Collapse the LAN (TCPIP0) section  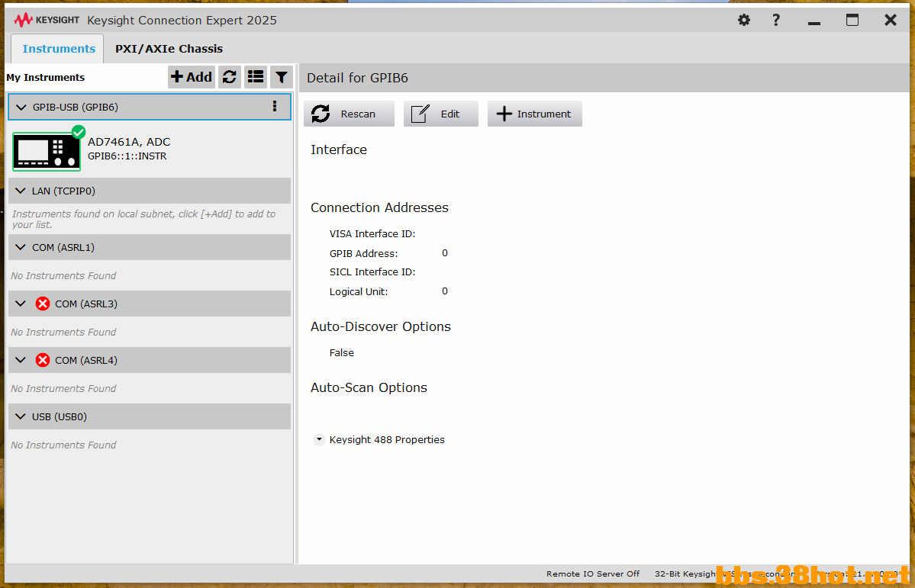point(21,191)
